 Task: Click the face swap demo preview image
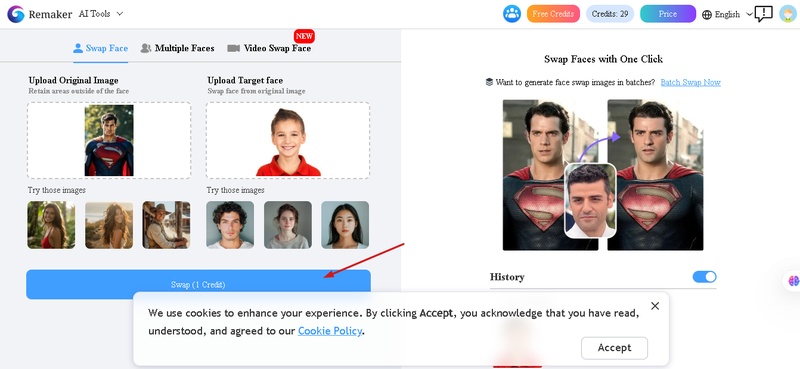603,175
